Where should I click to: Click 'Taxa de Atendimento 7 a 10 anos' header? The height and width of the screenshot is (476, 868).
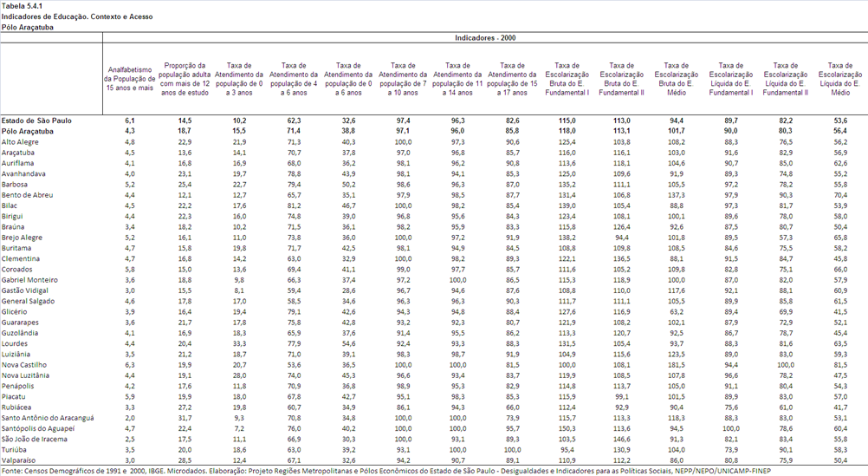[403, 79]
